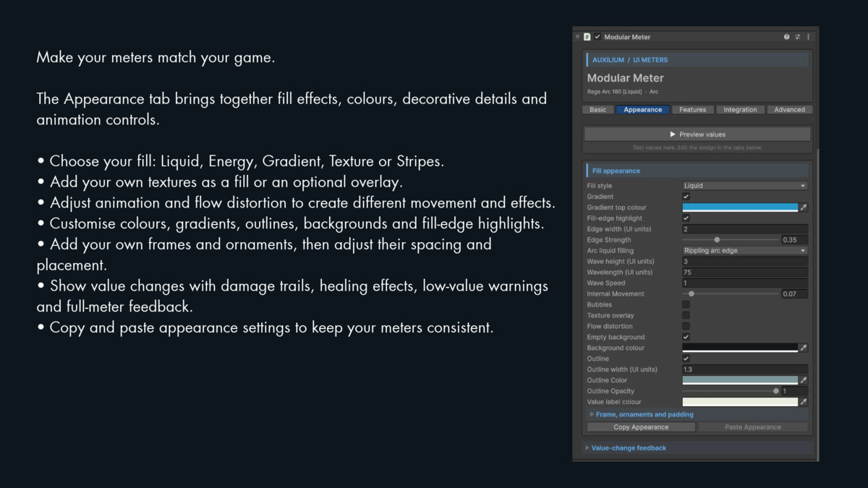This screenshot has height=488, width=868.
Task: Click the Wave height (UI units) field
Action: coord(745,262)
